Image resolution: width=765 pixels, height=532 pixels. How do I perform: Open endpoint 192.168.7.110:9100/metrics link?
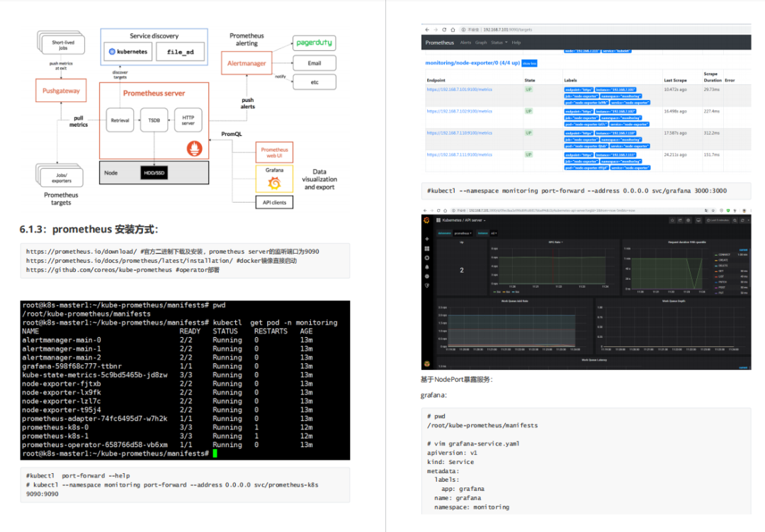459,132
